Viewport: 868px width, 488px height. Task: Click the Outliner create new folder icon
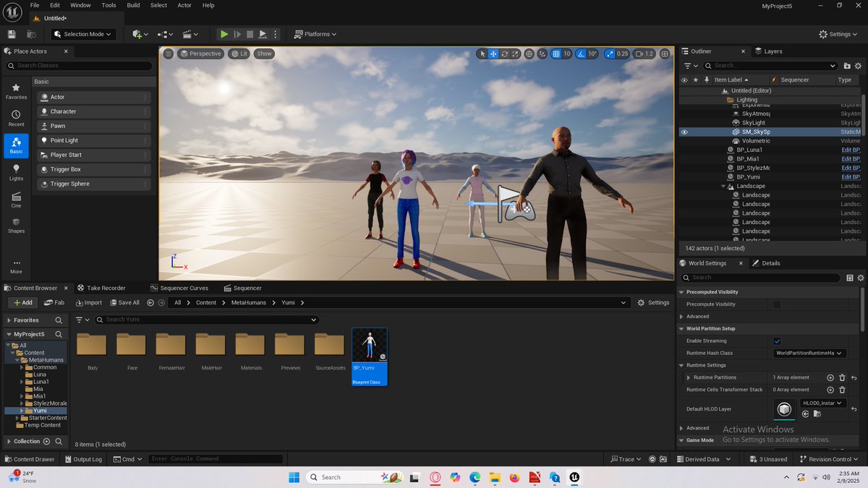pyautogui.click(x=848, y=65)
